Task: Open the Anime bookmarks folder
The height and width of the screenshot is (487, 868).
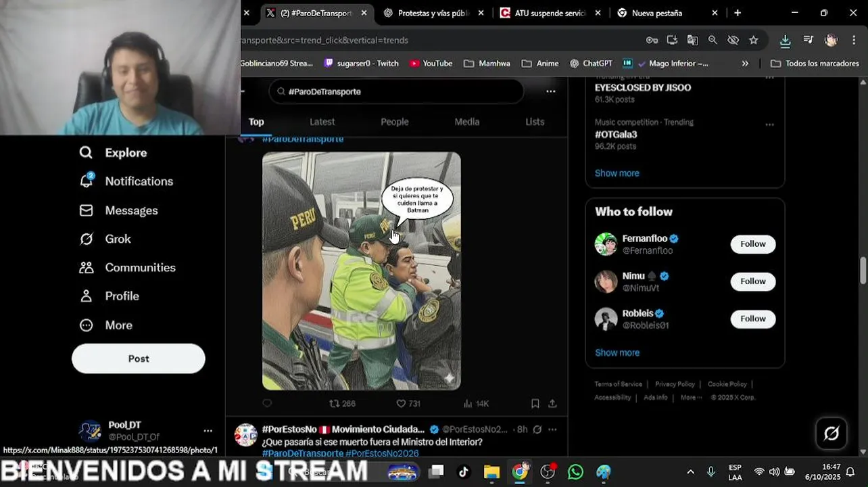Action: 540,63
